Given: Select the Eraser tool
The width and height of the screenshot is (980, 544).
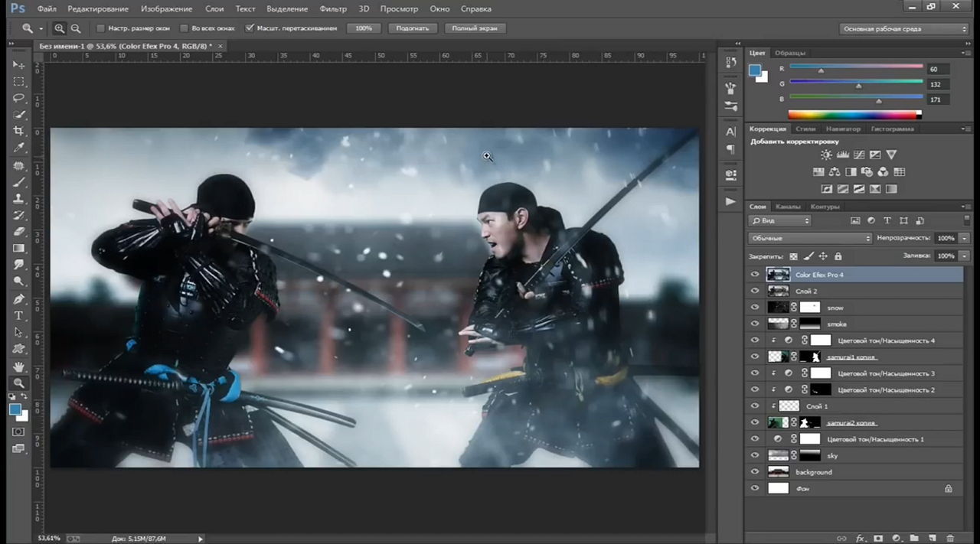Looking at the screenshot, I should point(19,232).
